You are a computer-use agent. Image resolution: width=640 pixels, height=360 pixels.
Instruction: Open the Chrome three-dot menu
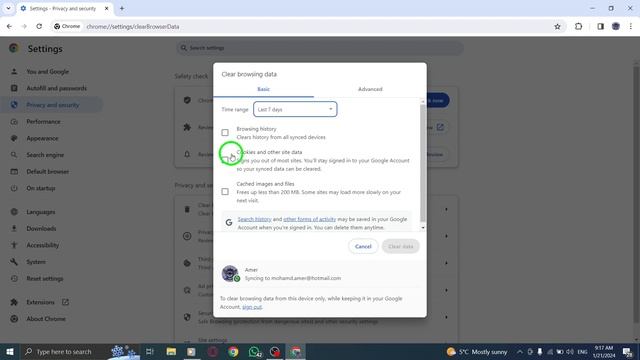pyautogui.click(x=631, y=27)
